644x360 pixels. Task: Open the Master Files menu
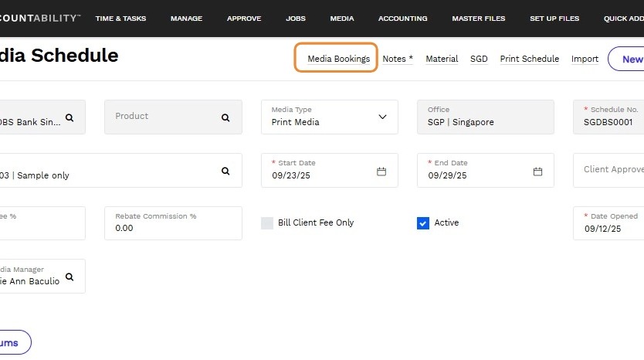tap(478, 19)
